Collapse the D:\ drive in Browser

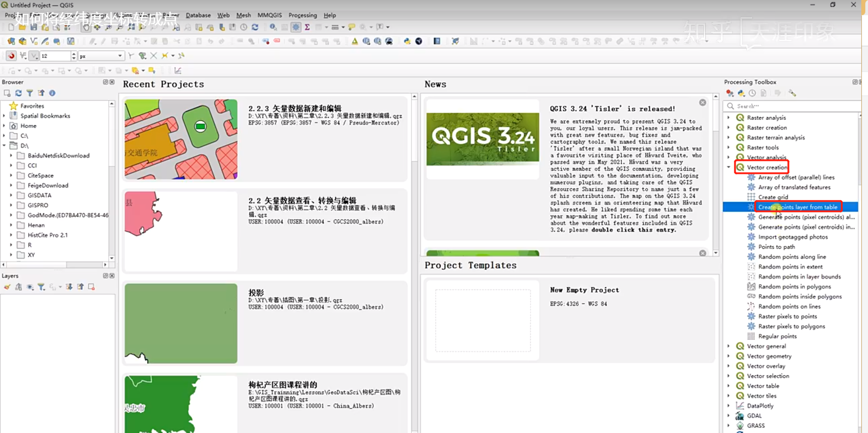click(x=4, y=145)
